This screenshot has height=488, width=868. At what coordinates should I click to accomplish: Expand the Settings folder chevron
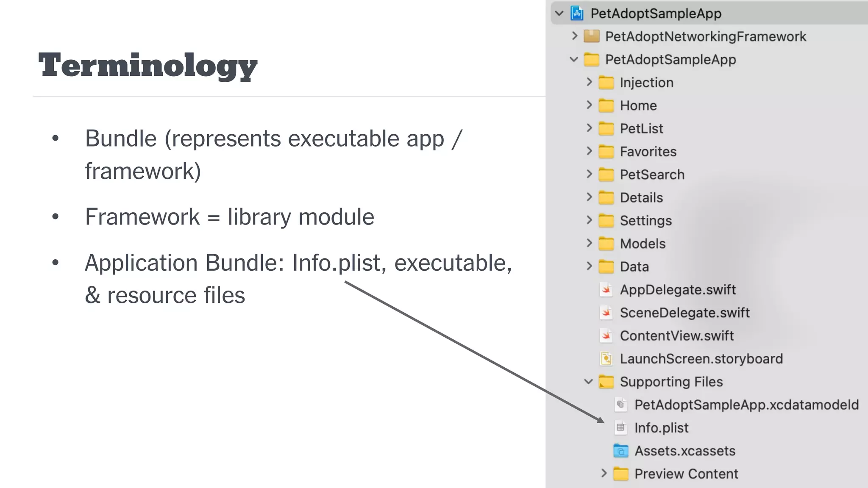[x=589, y=220]
